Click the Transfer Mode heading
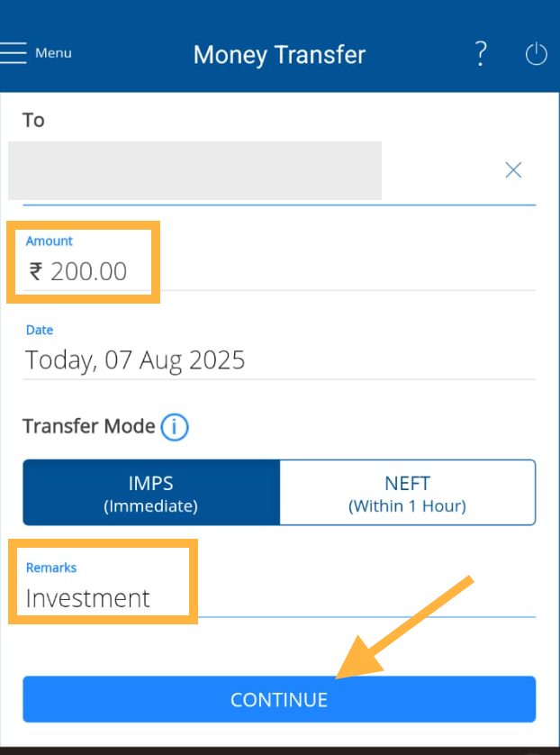The height and width of the screenshot is (755, 560). tap(89, 426)
